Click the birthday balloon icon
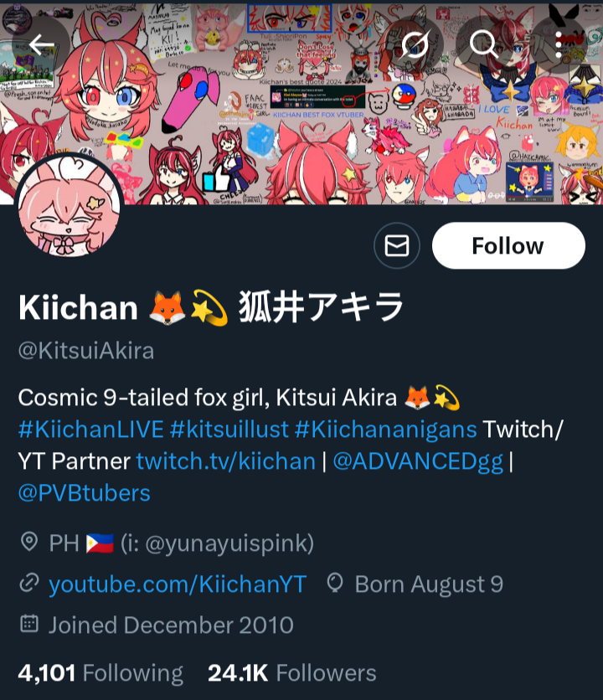Screen dimensions: 603x700 (x=335, y=583)
